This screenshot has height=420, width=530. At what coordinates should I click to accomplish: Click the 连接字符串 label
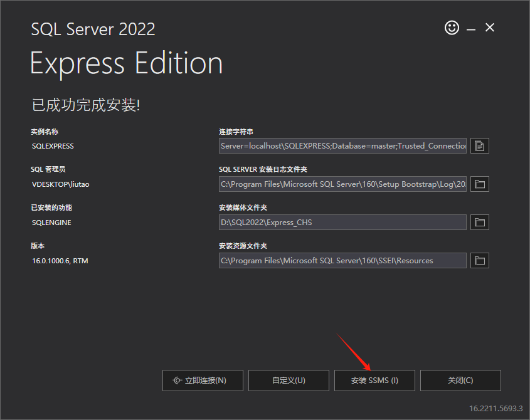click(236, 132)
